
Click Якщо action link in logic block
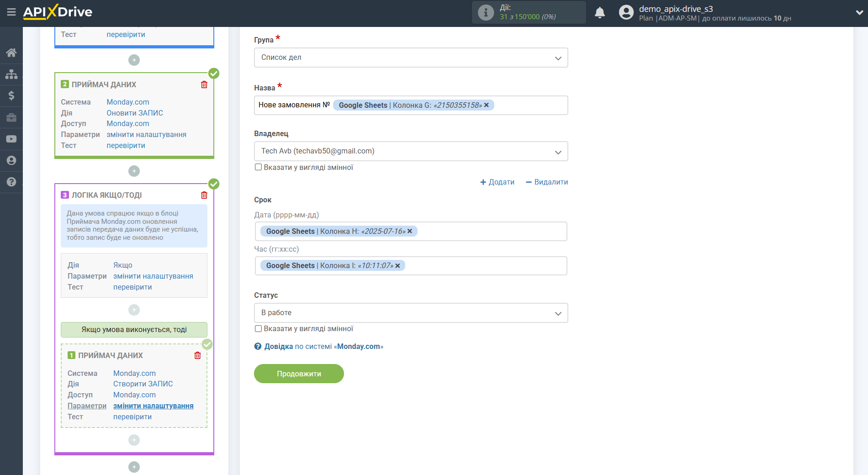point(123,265)
